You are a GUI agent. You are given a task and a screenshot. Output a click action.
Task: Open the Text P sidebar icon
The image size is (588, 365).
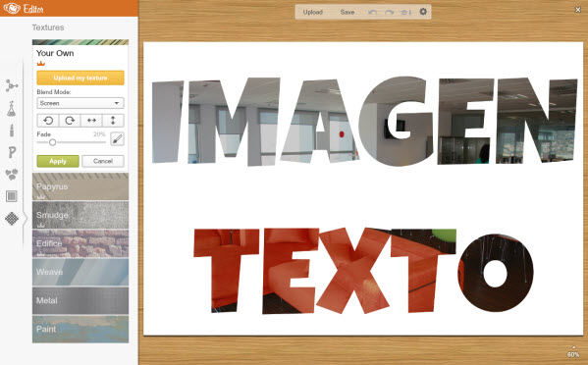(x=12, y=152)
